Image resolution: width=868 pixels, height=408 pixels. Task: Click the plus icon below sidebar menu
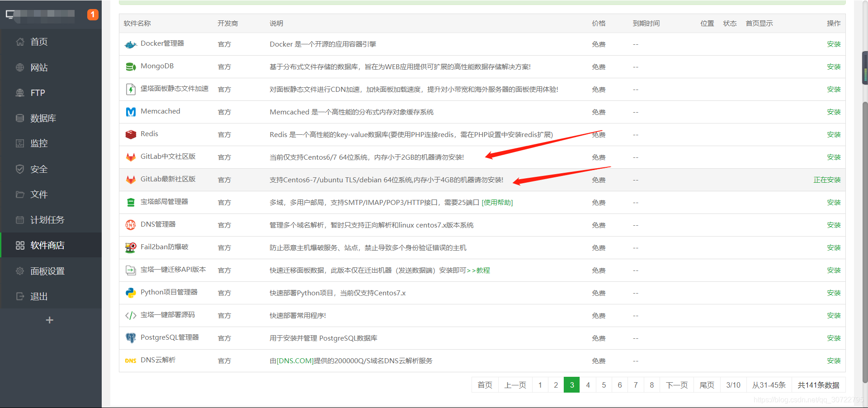click(50, 320)
